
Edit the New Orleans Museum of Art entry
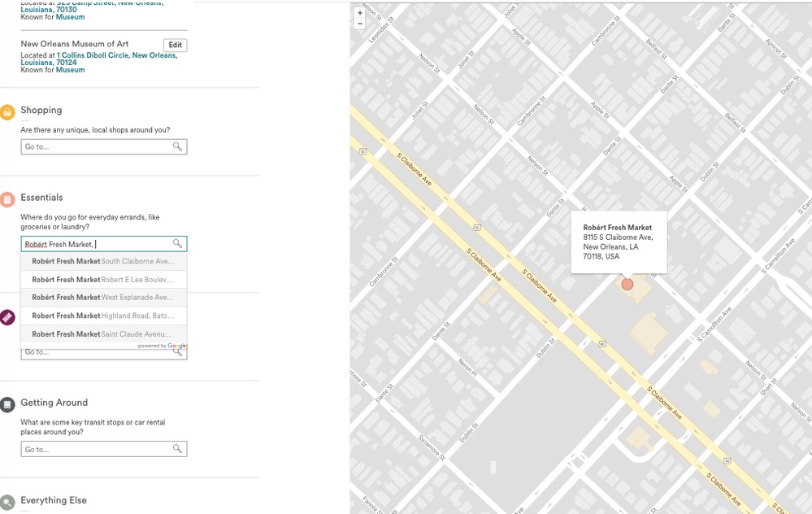[x=175, y=46]
